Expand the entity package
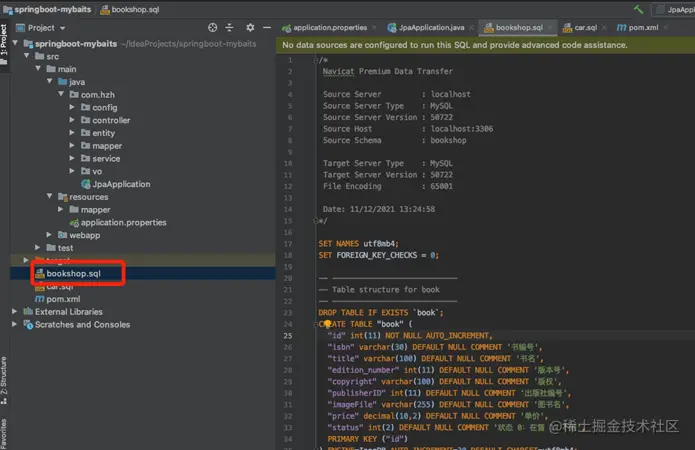 (x=72, y=133)
